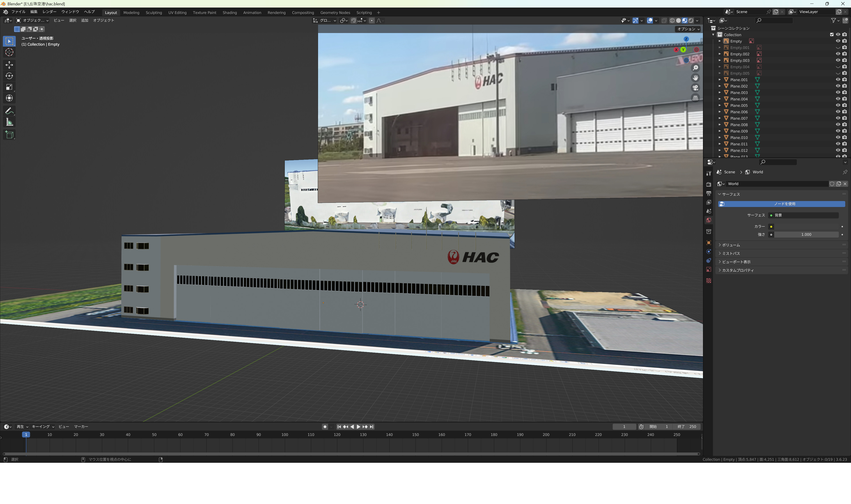Show the hidden Empty.001 object
851x504 pixels.
tap(838, 48)
